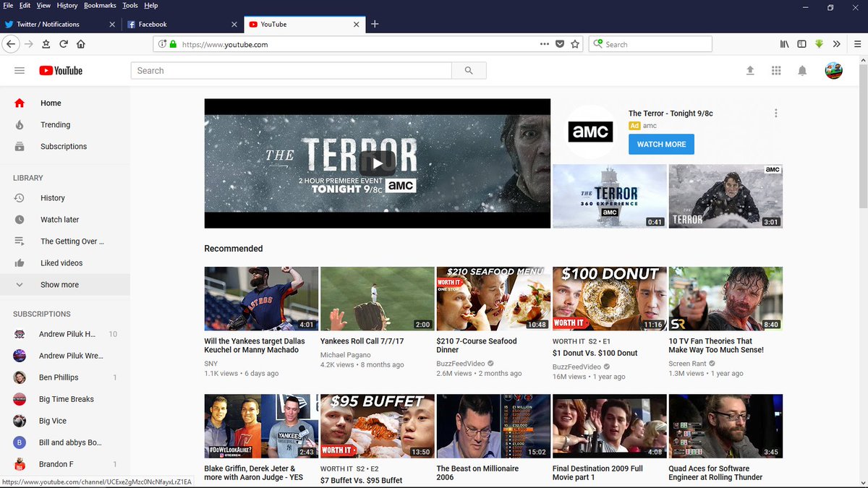This screenshot has height=488, width=868.
Task: Open the History menu
Action: point(67,5)
